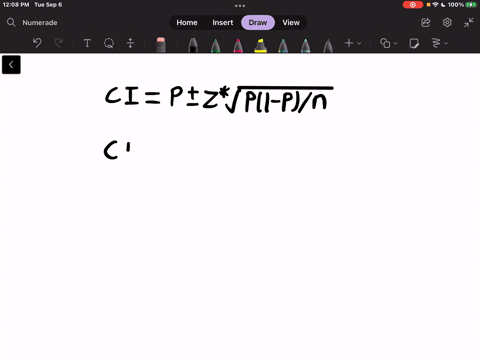480x360 pixels.
Task: Expand the ink tool dropdown arrow
Action: 446,43
